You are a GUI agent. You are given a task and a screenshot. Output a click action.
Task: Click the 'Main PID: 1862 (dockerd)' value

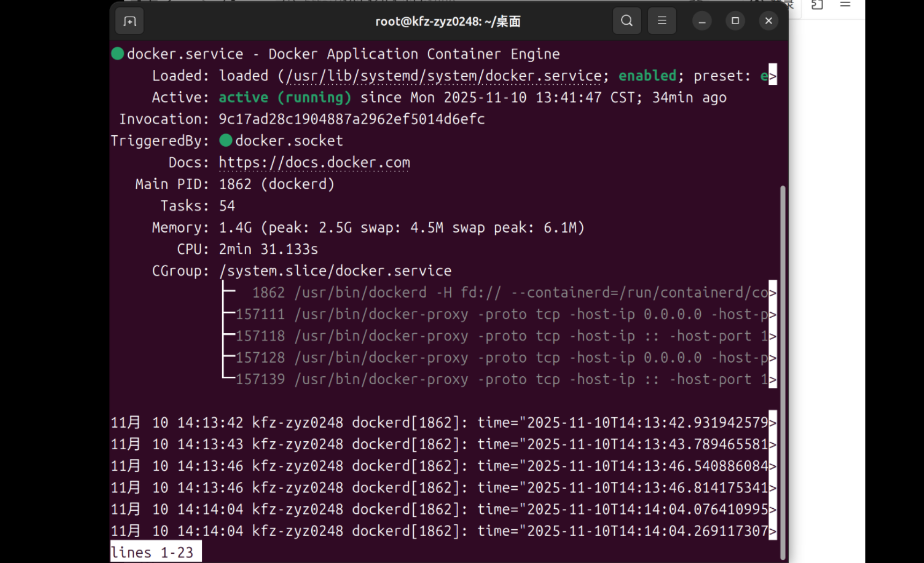277,184
